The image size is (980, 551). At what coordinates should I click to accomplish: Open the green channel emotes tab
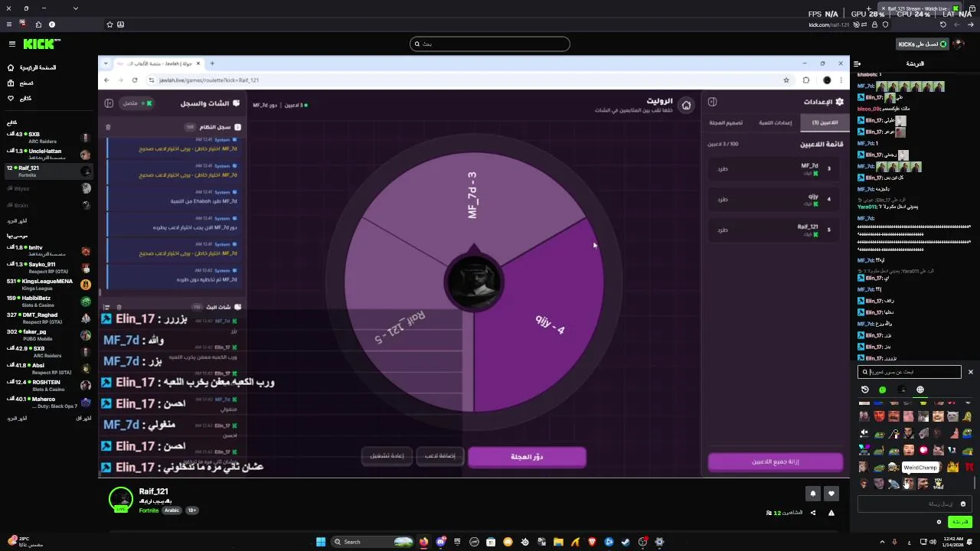click(x=883, y=390)
